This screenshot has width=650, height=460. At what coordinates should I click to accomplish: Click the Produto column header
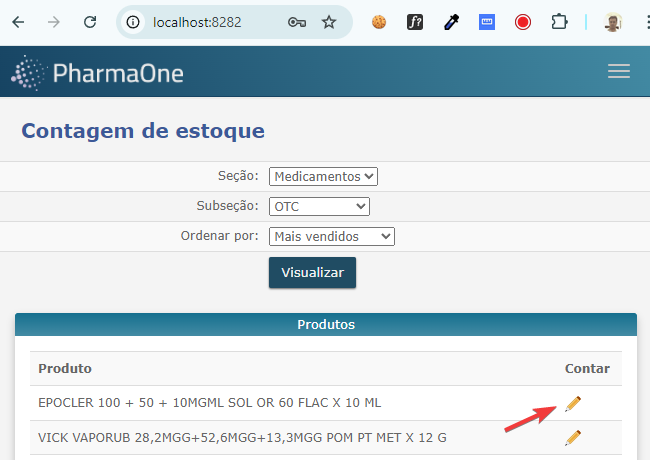point(65,368)
